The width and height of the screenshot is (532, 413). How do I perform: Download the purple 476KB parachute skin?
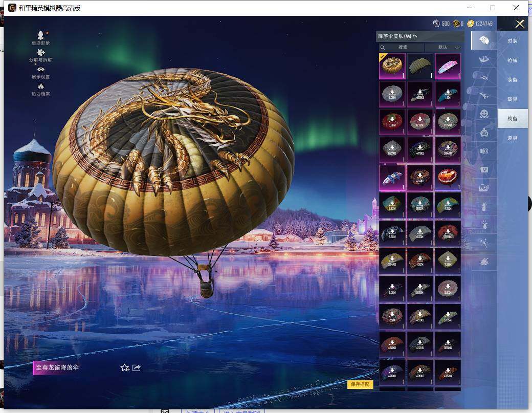point(392,372)
